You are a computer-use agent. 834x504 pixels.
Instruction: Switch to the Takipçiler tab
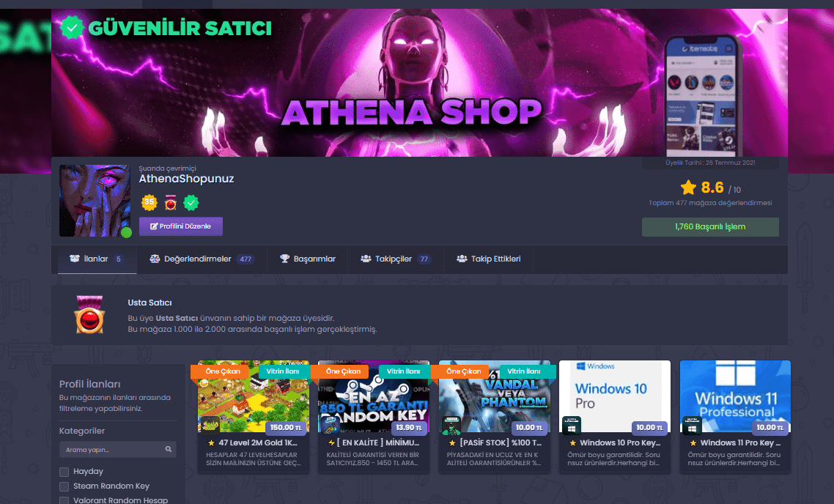[396, 259]
